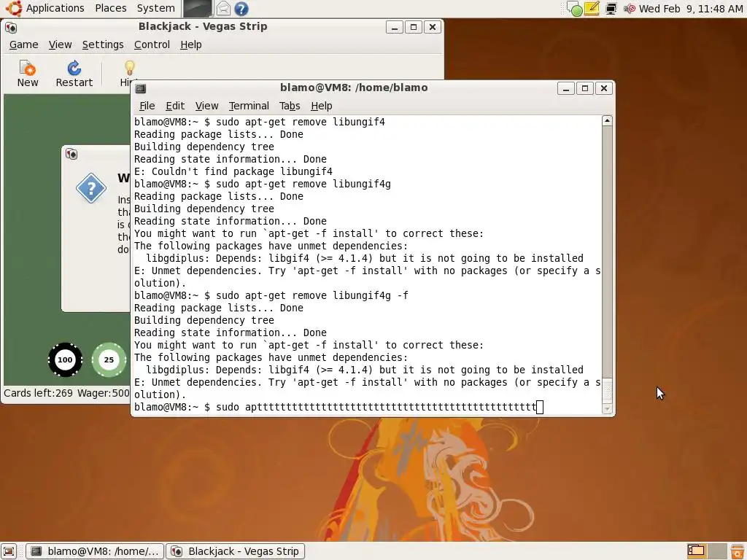Open the blue Help launcher in top panel
The height and width of the screenshot is (560, 747).
tap(241, 9)
